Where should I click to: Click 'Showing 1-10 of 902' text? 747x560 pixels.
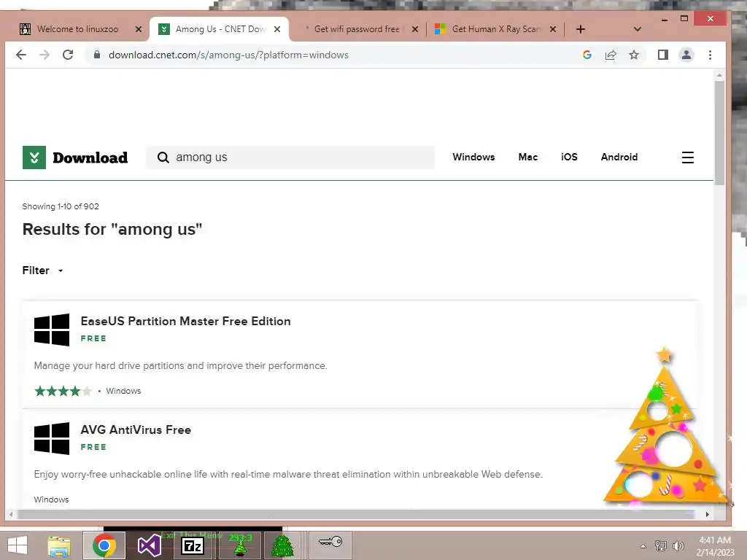point(61,206)
